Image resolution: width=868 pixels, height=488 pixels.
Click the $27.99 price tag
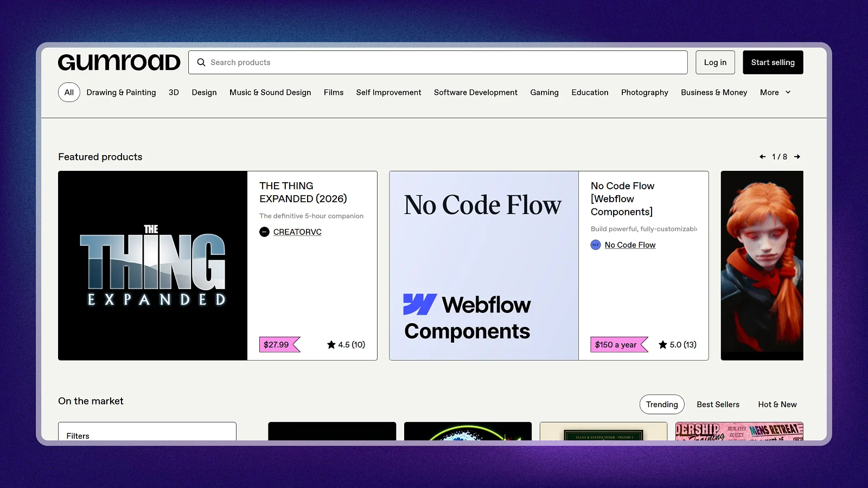[279, 345]
